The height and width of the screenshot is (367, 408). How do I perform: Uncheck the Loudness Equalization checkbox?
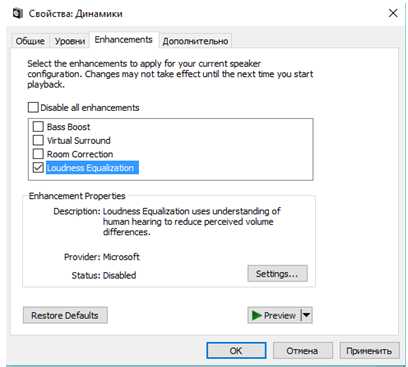pos(38,168)
